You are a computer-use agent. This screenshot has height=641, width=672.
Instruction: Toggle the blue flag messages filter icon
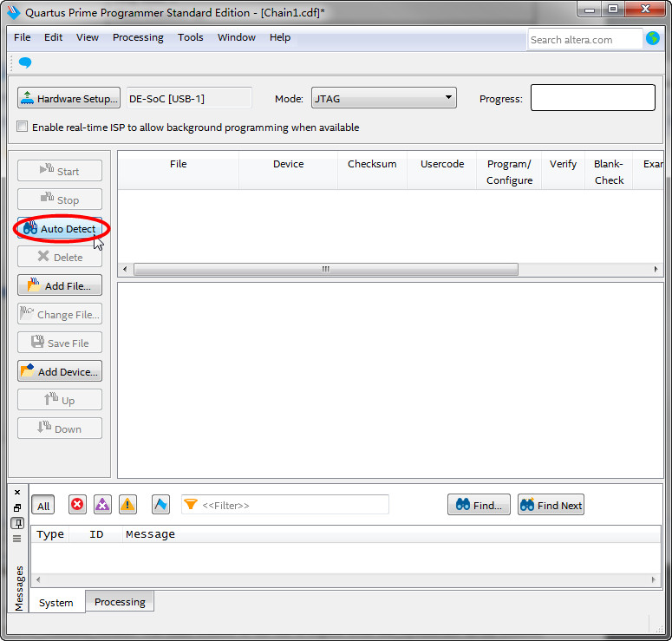[160, 504]
